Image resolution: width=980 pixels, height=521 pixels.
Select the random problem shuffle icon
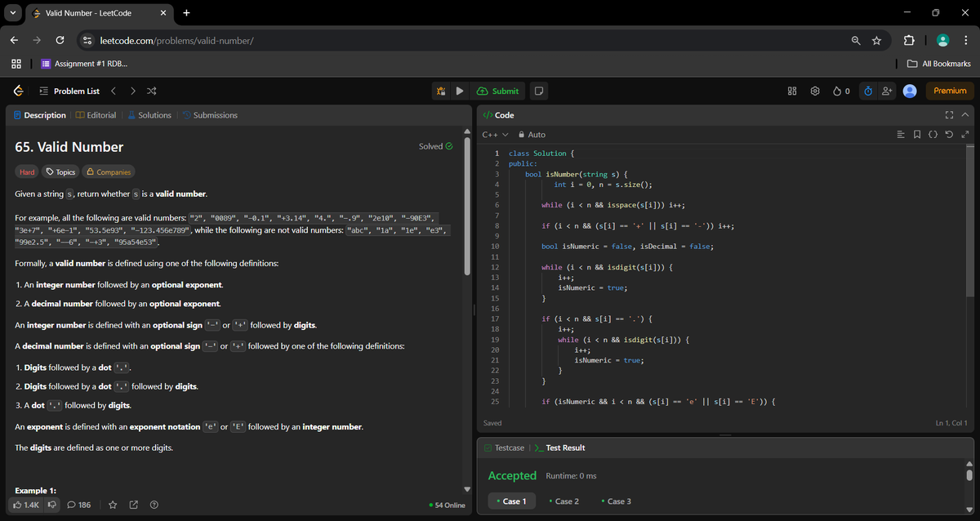[x=150, y=91]
